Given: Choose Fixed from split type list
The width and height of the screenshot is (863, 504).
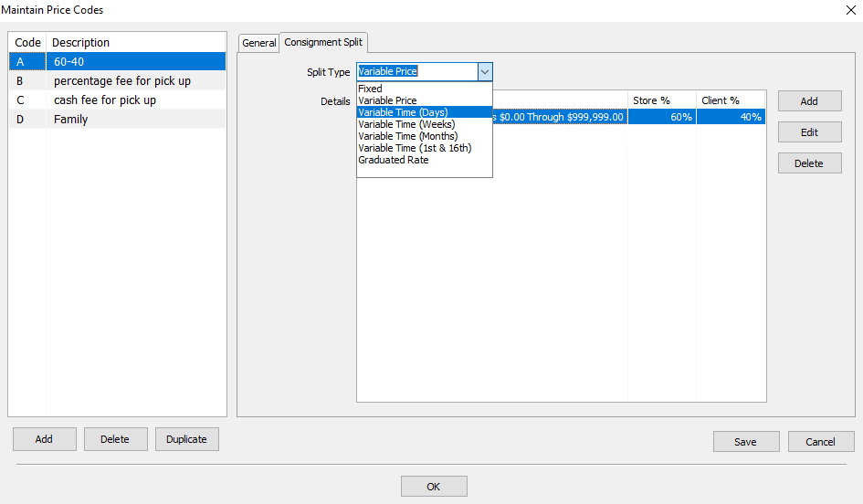Looking at the screenshot, I should pos(425,89).
